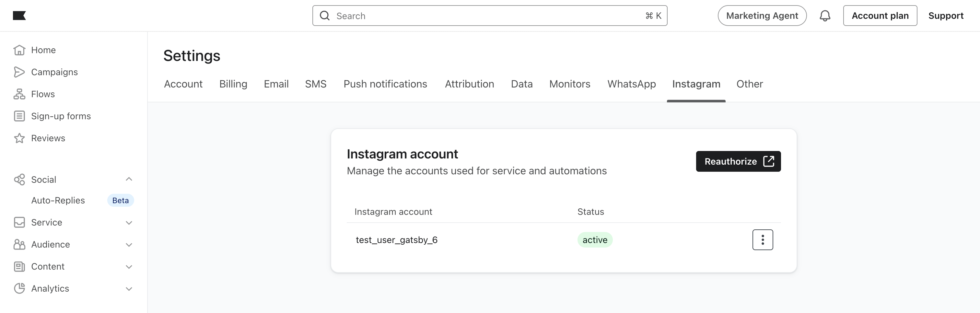Open the three-dot menu for test_user_gatsby_6
The height and width of the screenshot is (313, 980).
(x=763, y=239)
